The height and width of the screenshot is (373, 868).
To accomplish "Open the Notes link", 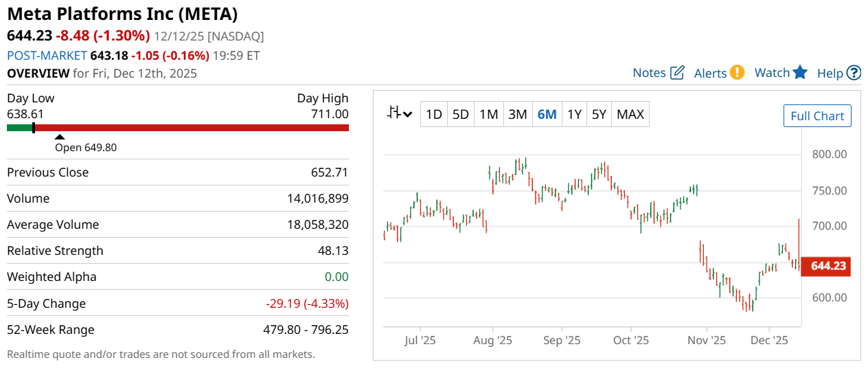I will pyautogui.click(x=649, y=73).
